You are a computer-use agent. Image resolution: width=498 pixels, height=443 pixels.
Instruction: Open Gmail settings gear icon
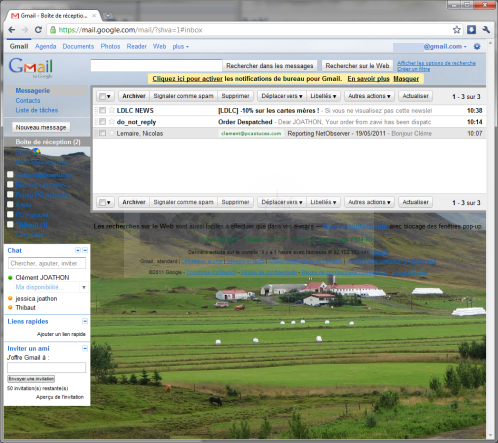tap(477, 46)
